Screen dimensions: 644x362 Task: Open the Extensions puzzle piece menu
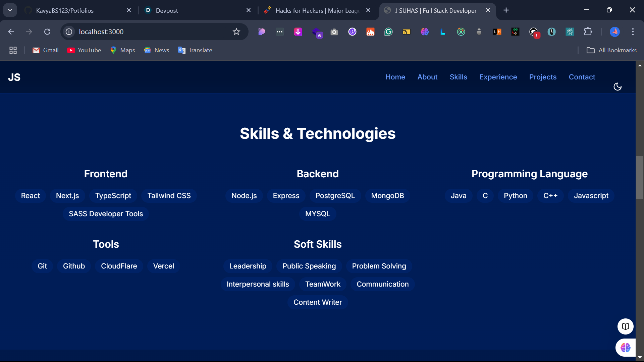tap(588, 32)
